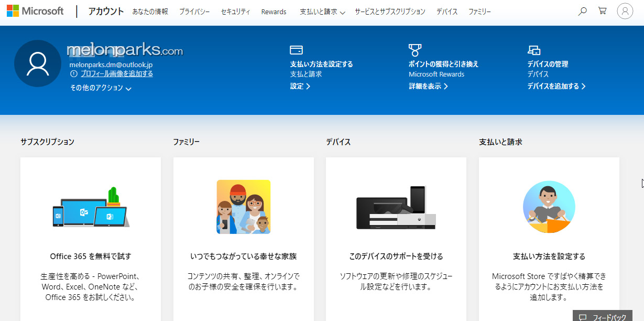Click the デバイス subtitle under デバイスの管理
The width and height of the screenshot is (644, 321).
click(x=538, y=74)
